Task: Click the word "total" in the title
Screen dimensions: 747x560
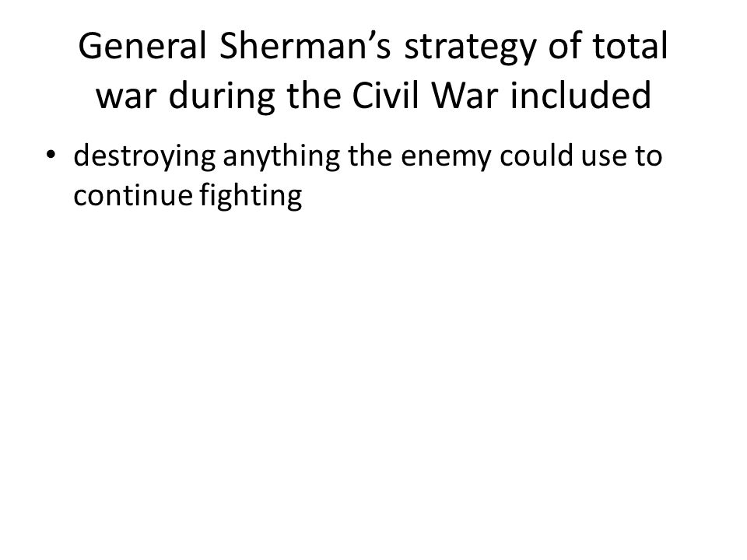Action: (630, 46)
